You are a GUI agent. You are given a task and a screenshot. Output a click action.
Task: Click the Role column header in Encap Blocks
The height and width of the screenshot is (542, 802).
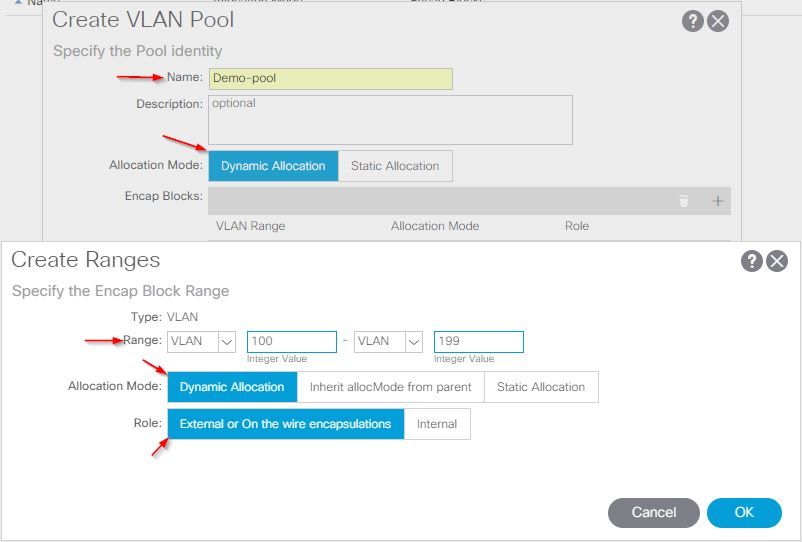pyautogui.click(x=577, y=226)
